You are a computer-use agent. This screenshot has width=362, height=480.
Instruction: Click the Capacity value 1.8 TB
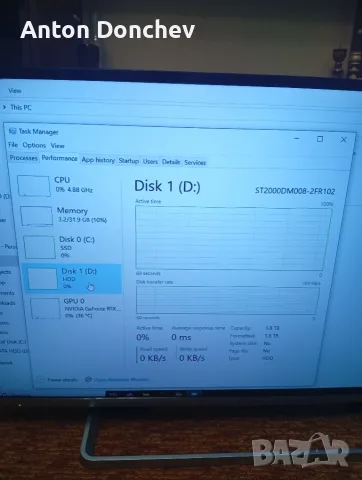[x=272, y=328]
